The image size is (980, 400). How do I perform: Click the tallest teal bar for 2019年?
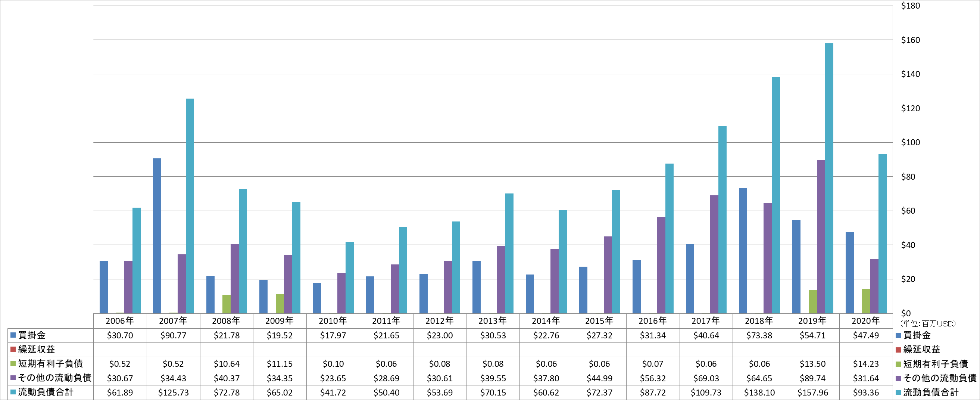click(829, 179)
